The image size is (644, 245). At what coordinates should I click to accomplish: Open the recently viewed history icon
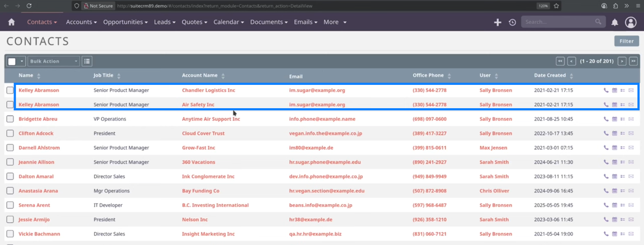click(512, 22)
